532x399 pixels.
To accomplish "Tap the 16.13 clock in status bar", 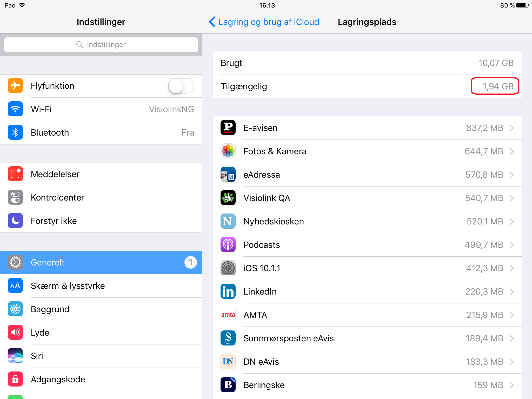I will click(x=267, y=5).
